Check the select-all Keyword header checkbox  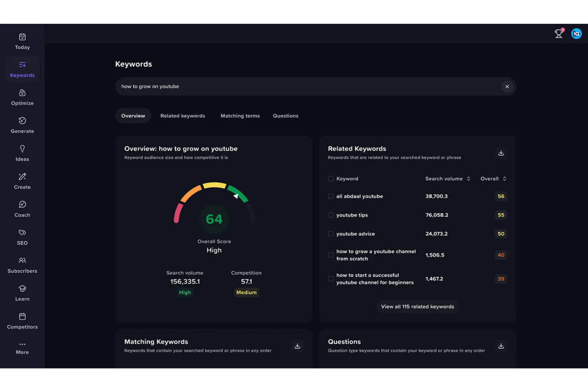pos(331,178)
